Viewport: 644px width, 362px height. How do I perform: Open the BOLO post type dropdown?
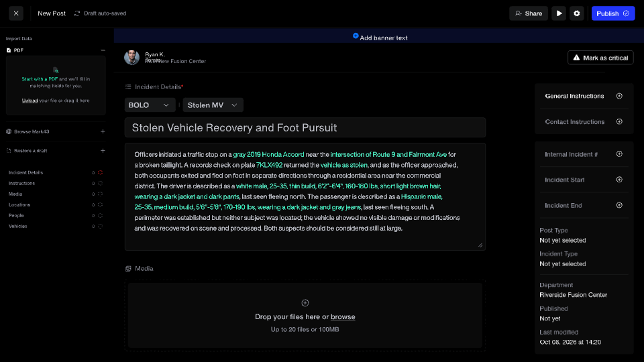coord(150,105)
